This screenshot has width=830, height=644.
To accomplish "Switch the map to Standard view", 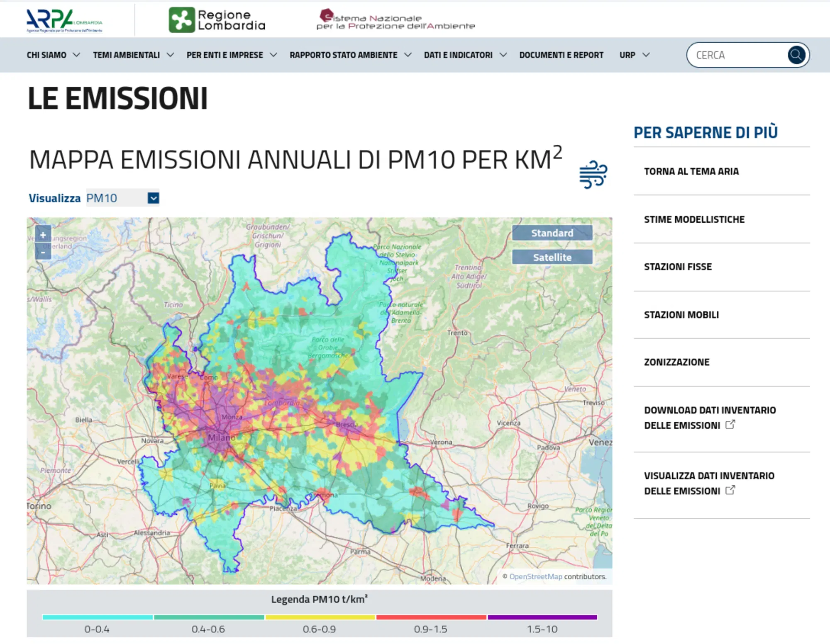I will coord(552,233).
